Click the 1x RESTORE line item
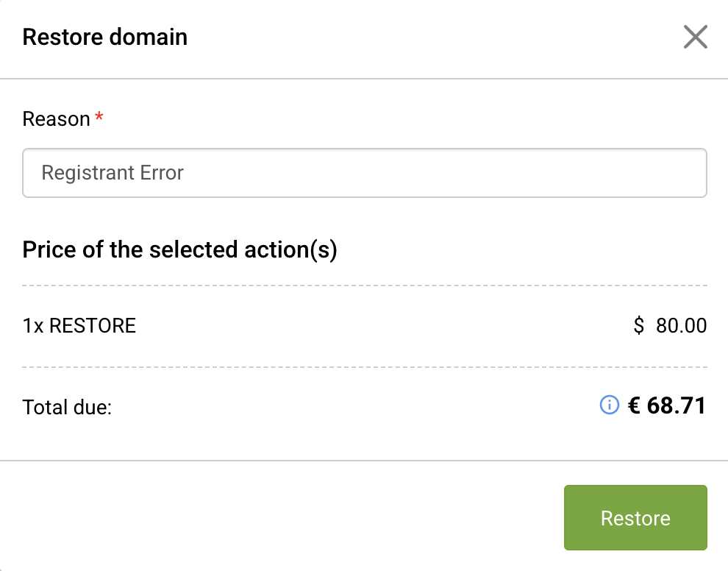Image resolution: width=728 pixels, height=571 pixels. point(79,325)
